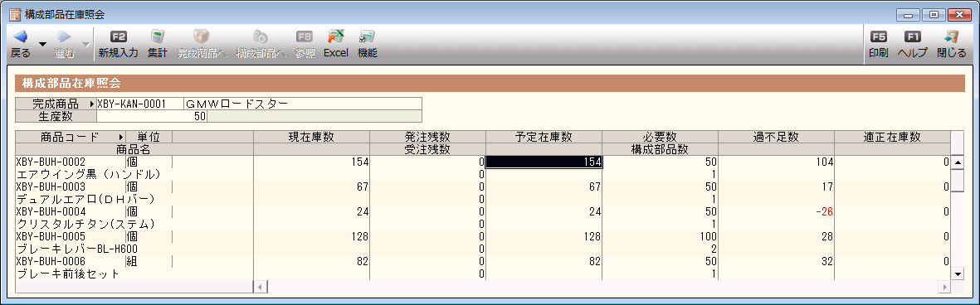Click product name ブレーキ前後セット

click(x=67, y=274)
